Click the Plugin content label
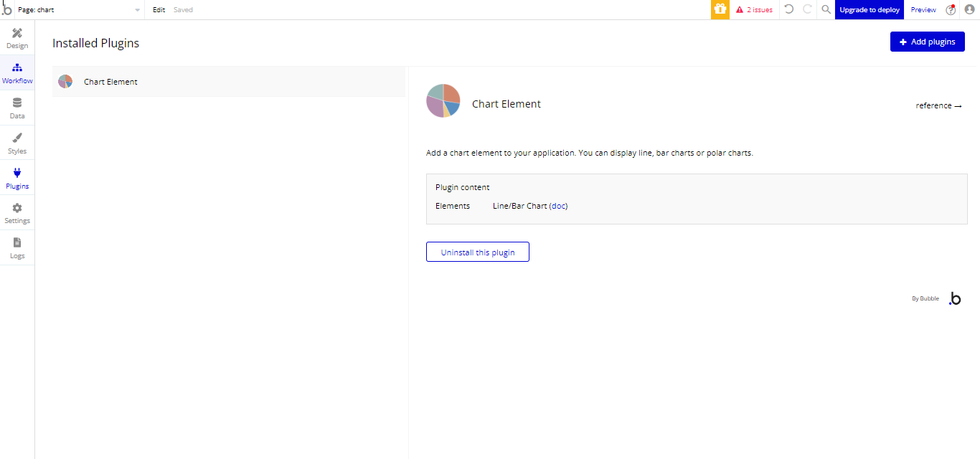Viewport: 980px width, 459px height. coord(463,187)
